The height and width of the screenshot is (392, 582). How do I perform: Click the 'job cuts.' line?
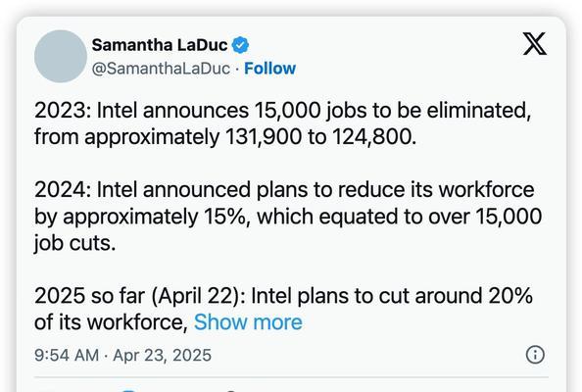[75, 243]
